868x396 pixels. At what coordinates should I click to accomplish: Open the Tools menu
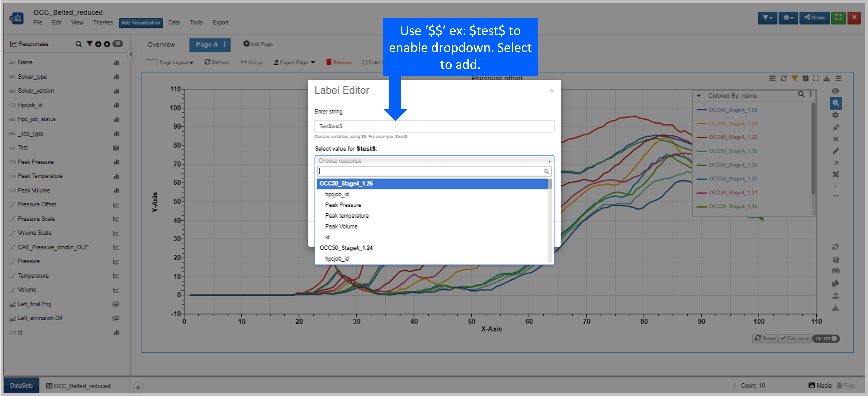(196, 23)
